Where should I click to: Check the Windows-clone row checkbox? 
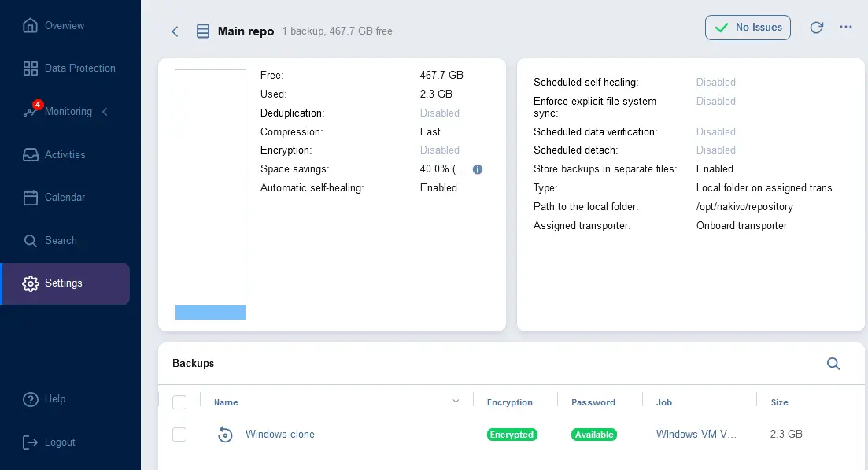(x=179, y=435)
